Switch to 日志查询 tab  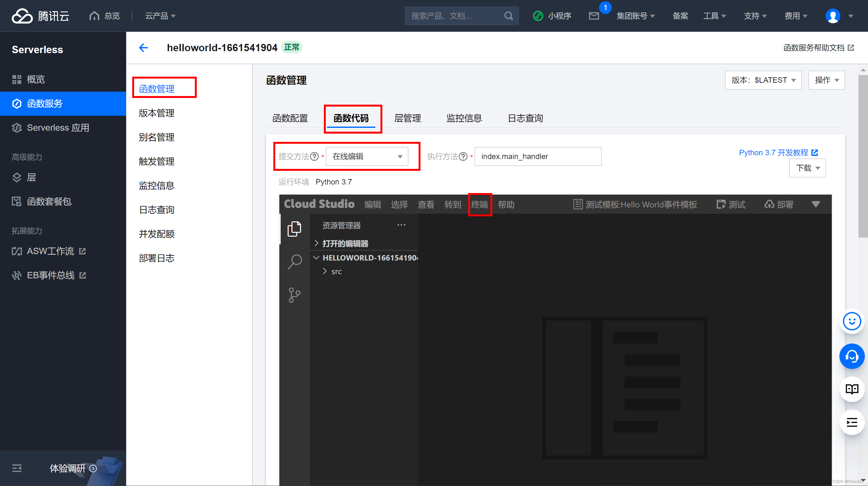pyautogui.click(x=525, y=118)
